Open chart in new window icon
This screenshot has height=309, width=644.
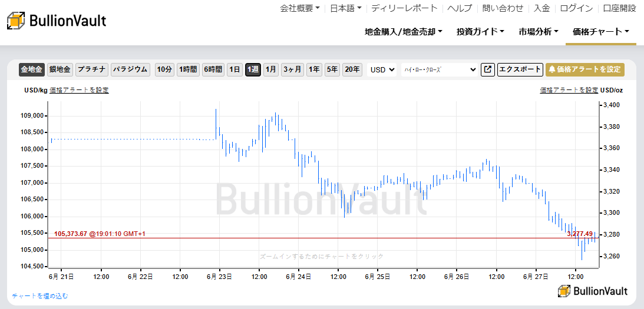(487, 69)
